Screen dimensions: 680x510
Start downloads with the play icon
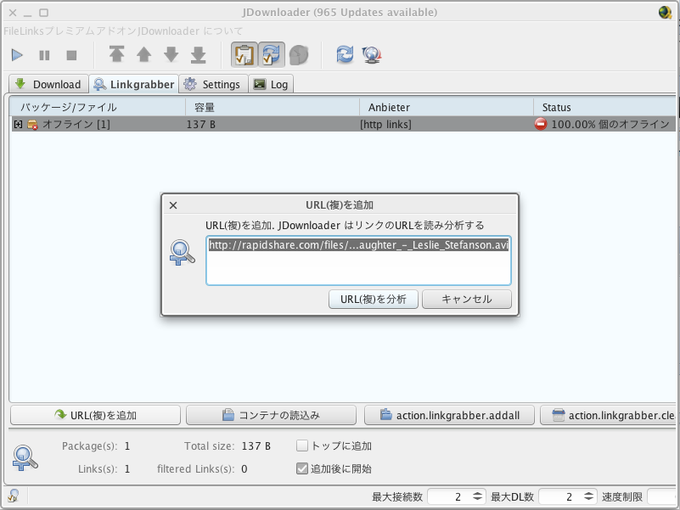[17, 55]
